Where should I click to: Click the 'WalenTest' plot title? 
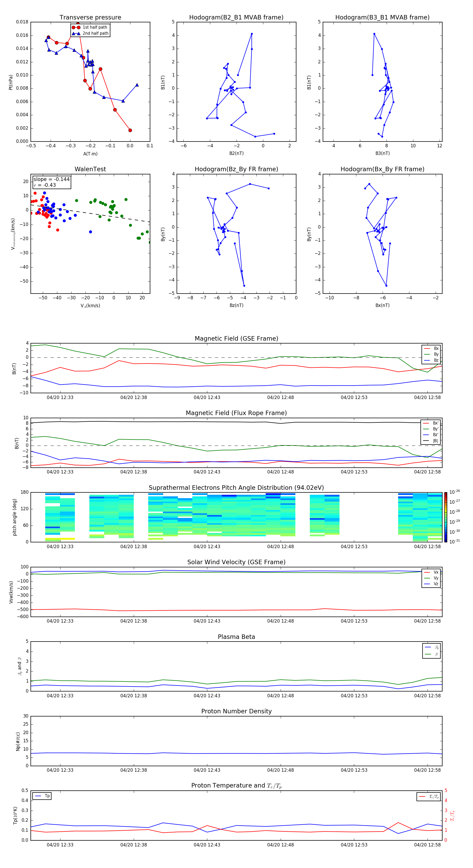[90, 169]
